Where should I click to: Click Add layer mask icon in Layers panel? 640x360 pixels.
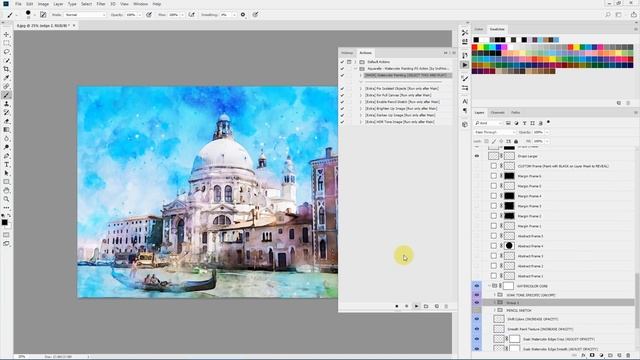pos(592,356)
